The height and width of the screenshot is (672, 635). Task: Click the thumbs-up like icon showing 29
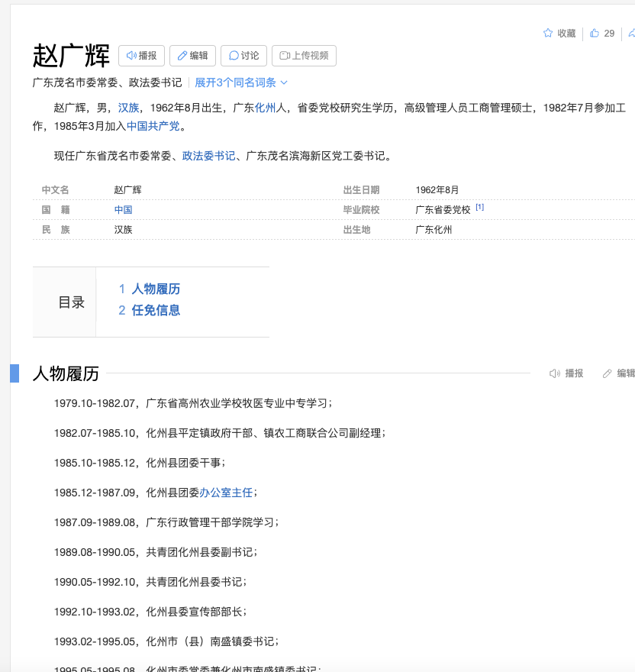click(595, 33)
